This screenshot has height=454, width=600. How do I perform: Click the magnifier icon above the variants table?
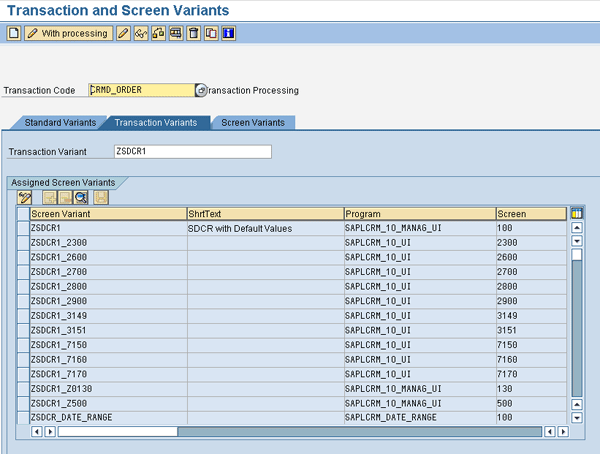click(x=81, y=198)
